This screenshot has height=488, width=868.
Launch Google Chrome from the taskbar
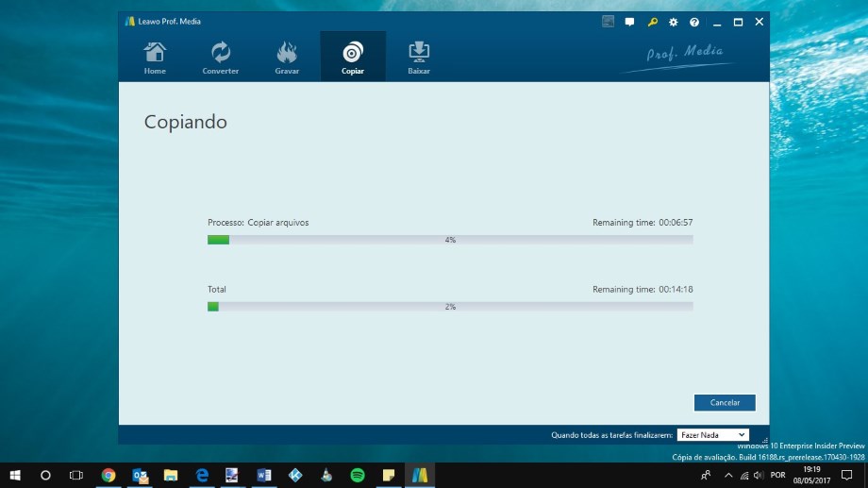(108, 475)
